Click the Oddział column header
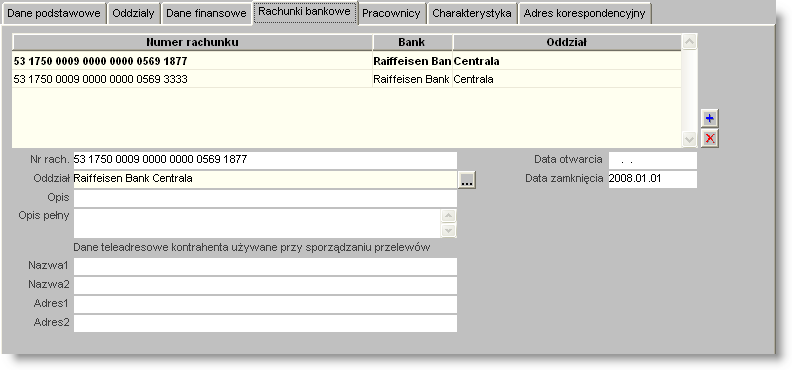Image resolution: width=792 pixels, height=370 pixels. [567, 42]
